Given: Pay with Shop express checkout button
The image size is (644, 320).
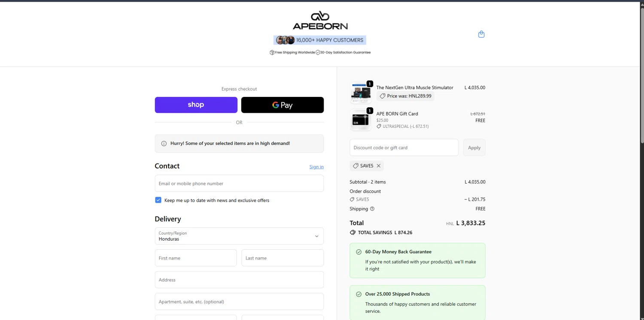Looking at the screenshot, I should 196,105.
